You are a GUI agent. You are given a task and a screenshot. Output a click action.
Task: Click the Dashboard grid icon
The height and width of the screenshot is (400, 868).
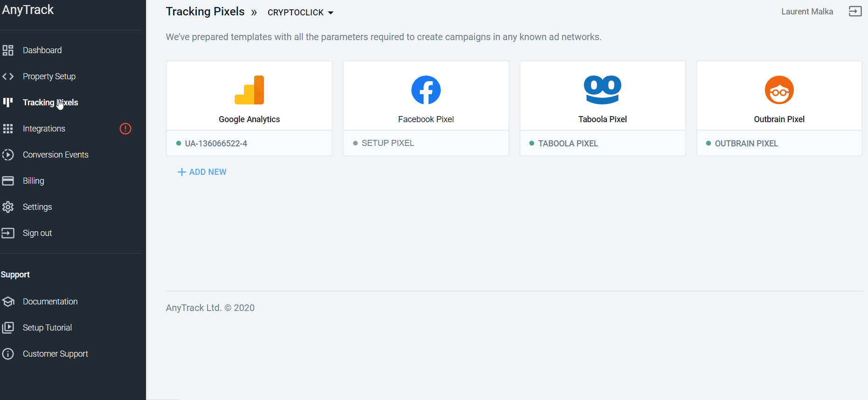(x=8, y=50)
